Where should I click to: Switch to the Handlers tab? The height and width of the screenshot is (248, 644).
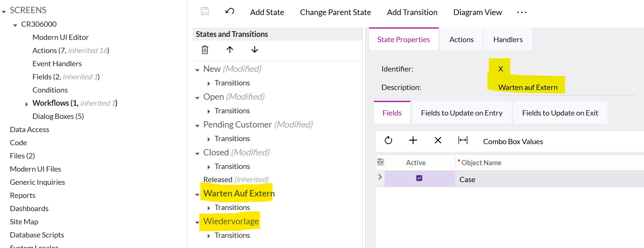pyautogui.click(x=508, y=40)
